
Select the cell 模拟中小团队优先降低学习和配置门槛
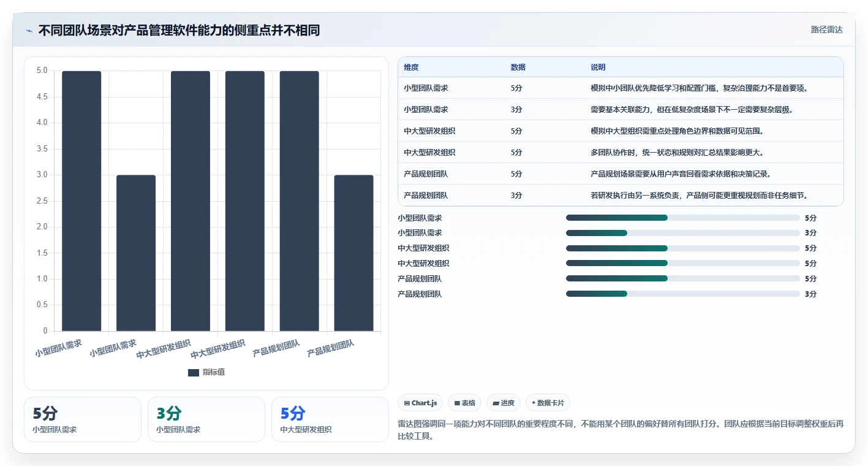pyautogui.click(x=699, y=88)
